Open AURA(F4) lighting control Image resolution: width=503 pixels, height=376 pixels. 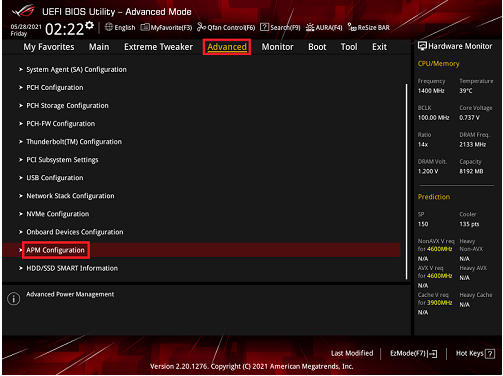(x=324, y=27)
